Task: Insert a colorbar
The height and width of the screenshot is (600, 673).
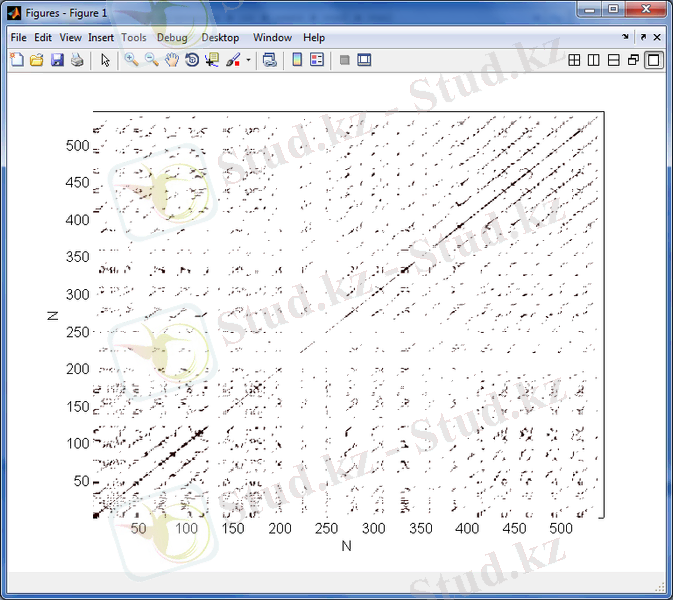Action: click(297, 60)
